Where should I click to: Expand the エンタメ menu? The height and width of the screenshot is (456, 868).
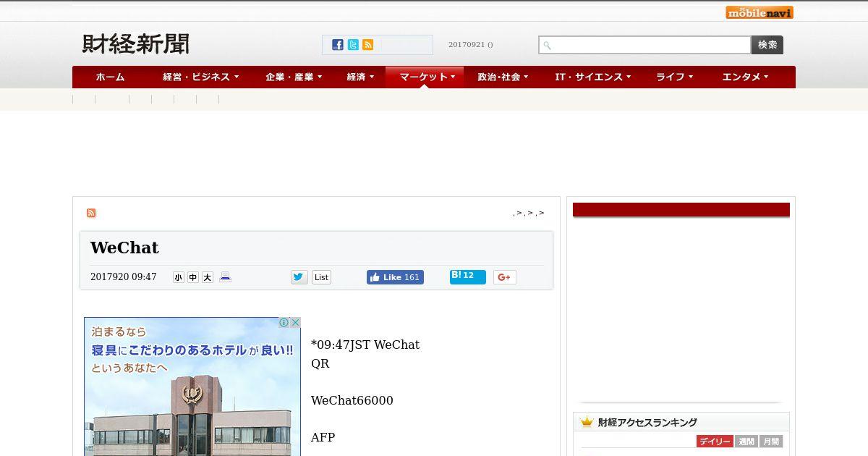click(745, 77)
